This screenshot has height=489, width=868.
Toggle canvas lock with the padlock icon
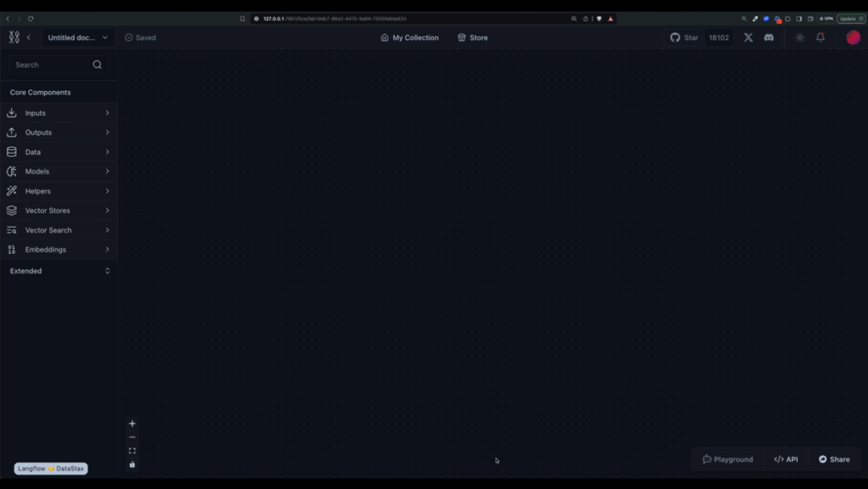[x=132, y=464]
